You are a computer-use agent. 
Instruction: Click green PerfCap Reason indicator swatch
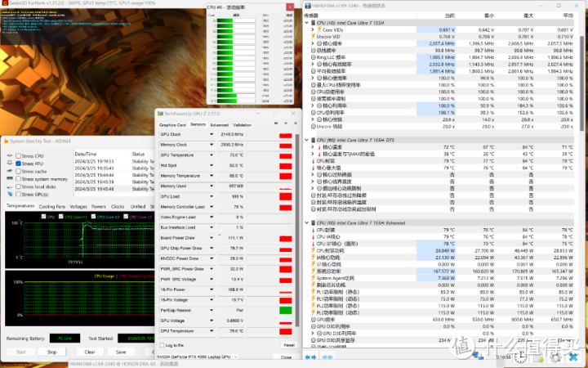tap(286, 311)
